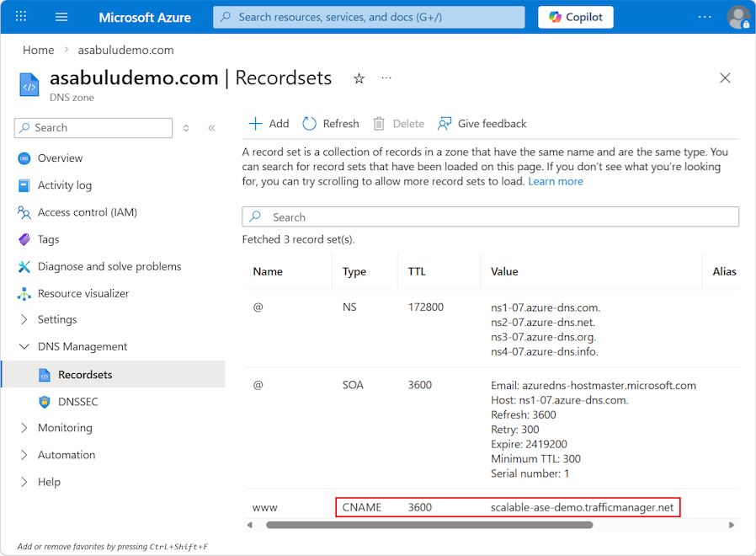Select Recordsets in sidebar
Viewport: 756px width, 556px height.
point(114,374)
